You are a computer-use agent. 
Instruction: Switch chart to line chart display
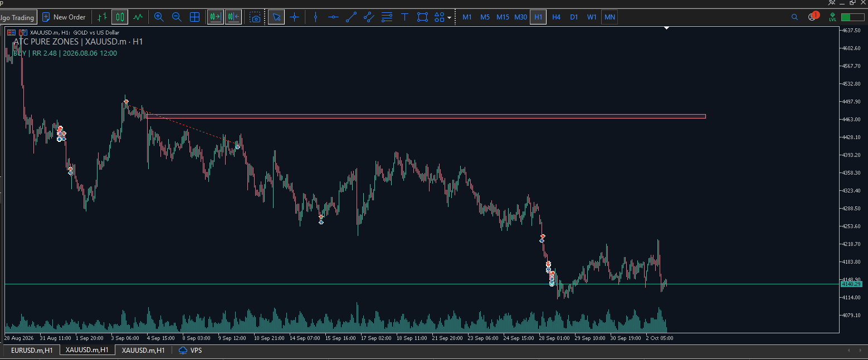(138, 17)
